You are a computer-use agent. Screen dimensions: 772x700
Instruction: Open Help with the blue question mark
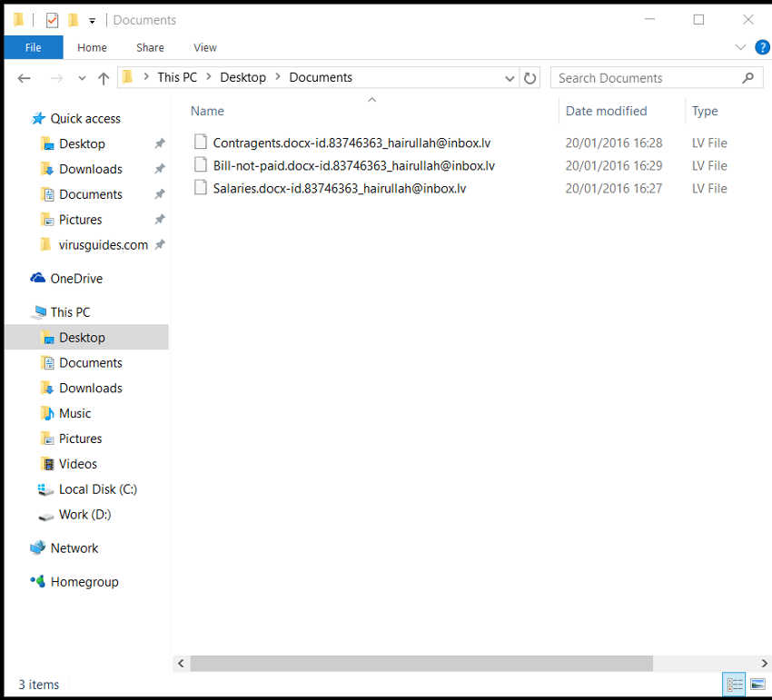coord(762,47)
